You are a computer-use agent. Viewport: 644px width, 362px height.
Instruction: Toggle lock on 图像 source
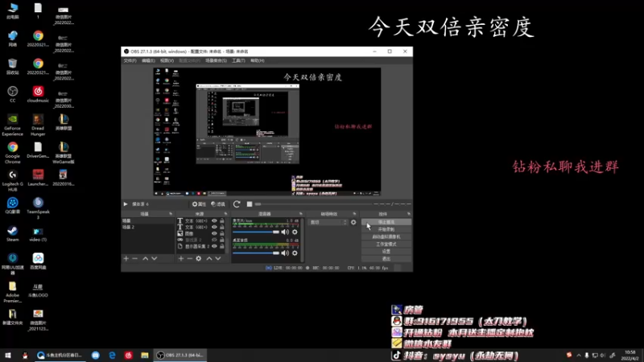click(x=222, y=233)
